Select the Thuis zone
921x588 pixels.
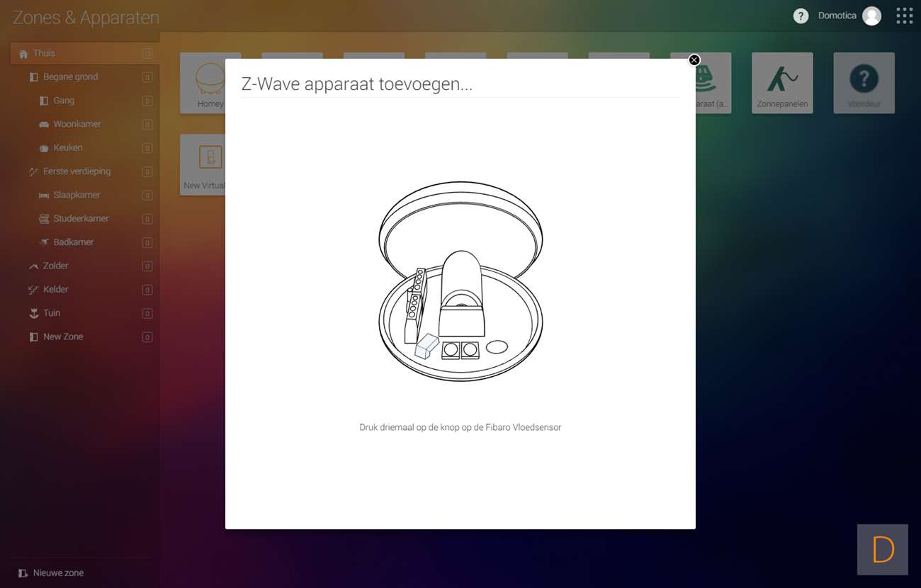click(44, 53)
